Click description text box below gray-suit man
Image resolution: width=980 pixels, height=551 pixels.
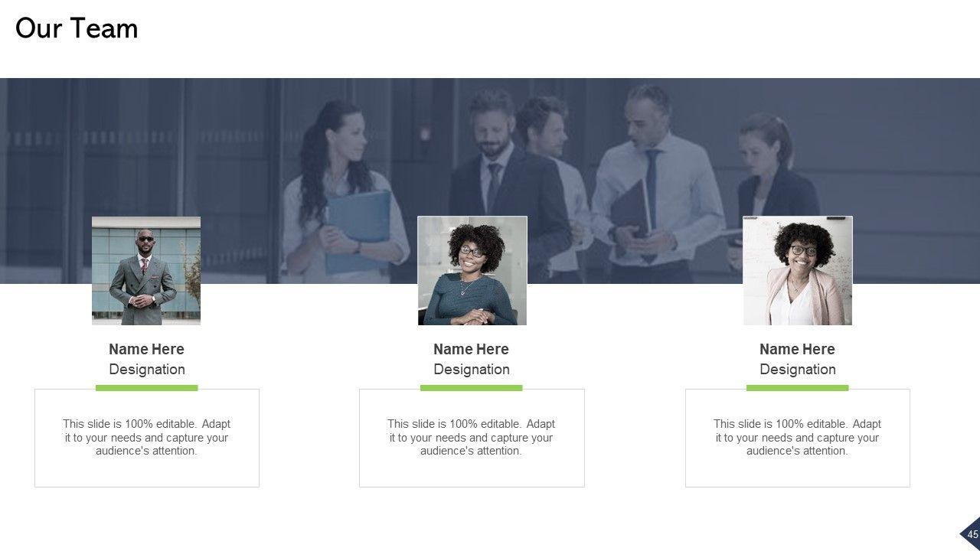point(147,438)
